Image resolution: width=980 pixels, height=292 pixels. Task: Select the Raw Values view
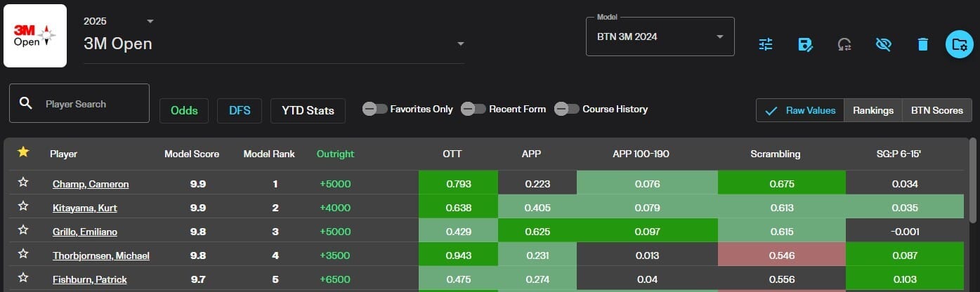coord(800,110)
